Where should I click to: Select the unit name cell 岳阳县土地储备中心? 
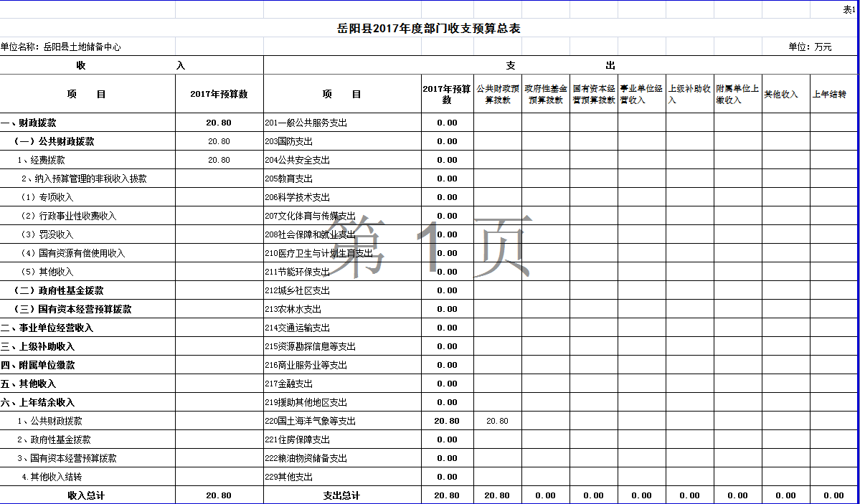pos(61,47)
